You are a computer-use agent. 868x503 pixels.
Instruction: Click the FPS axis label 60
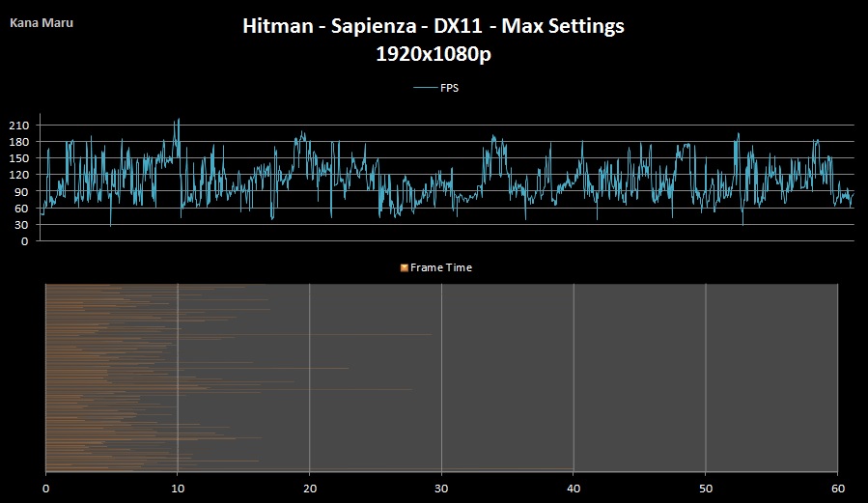(x=21, y=209)
